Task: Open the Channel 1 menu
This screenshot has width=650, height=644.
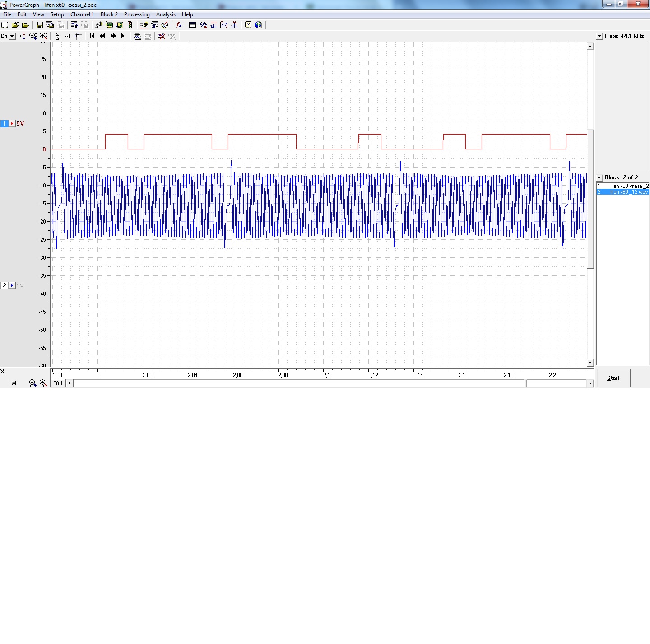Action: 82,14
